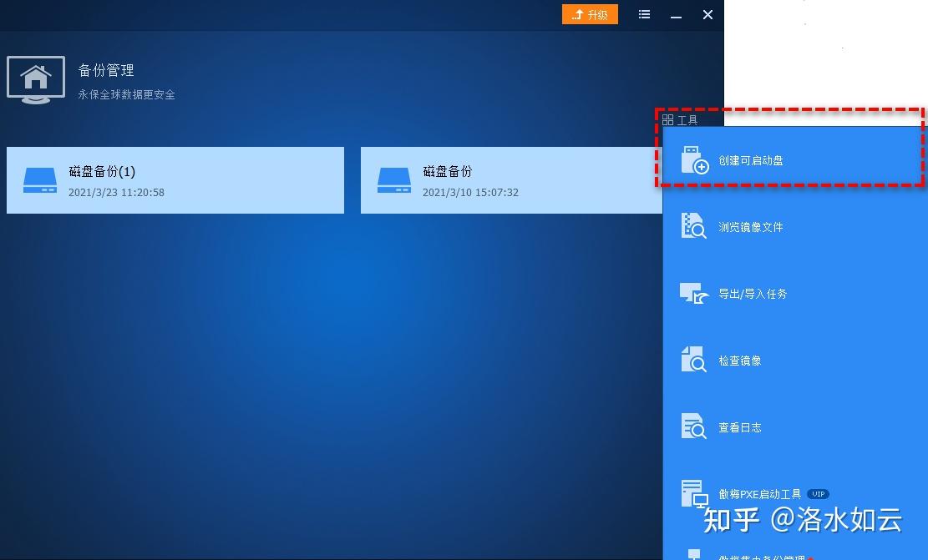928x560 pixels.
Task: Close the backup application window
Action: [x=707, y=15]
